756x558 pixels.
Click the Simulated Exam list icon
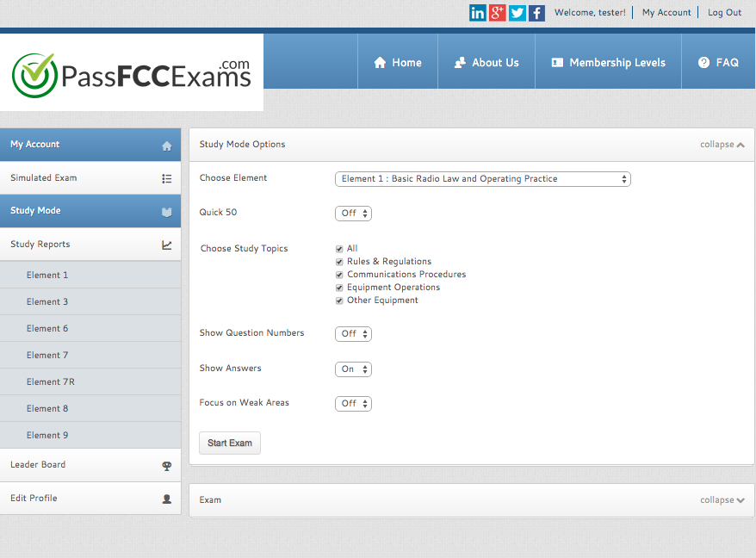coord(167,179)
